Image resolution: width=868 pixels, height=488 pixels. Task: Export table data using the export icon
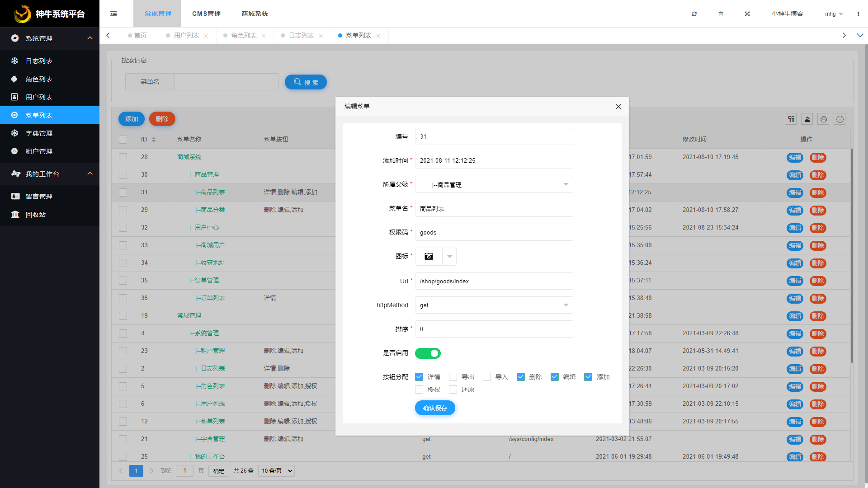(807, 119)
